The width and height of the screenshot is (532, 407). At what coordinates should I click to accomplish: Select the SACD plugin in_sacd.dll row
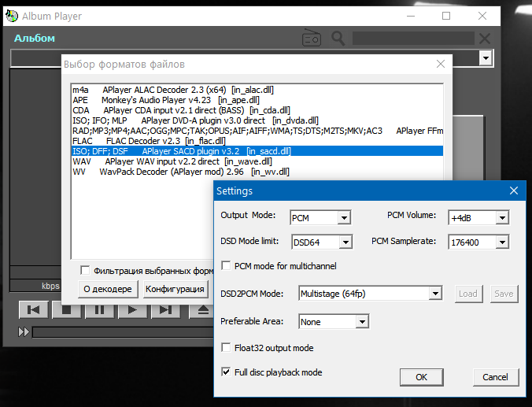tap(257, 151)
